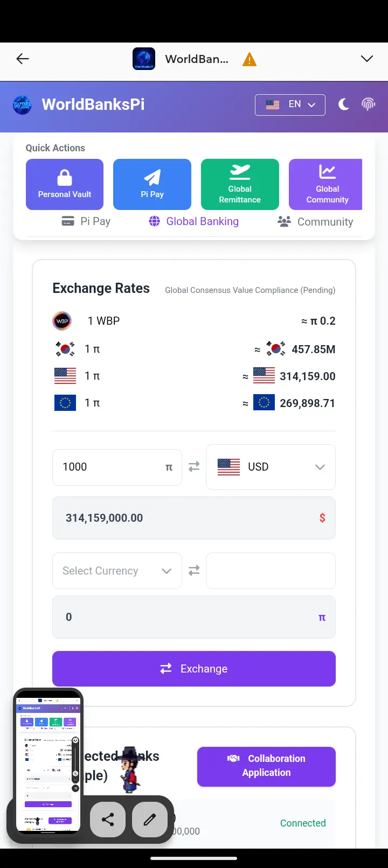The width and height of the screenshot is (388, 868).
Task: Open the Select Currency dropdown
Action: (x=117, y=571)
